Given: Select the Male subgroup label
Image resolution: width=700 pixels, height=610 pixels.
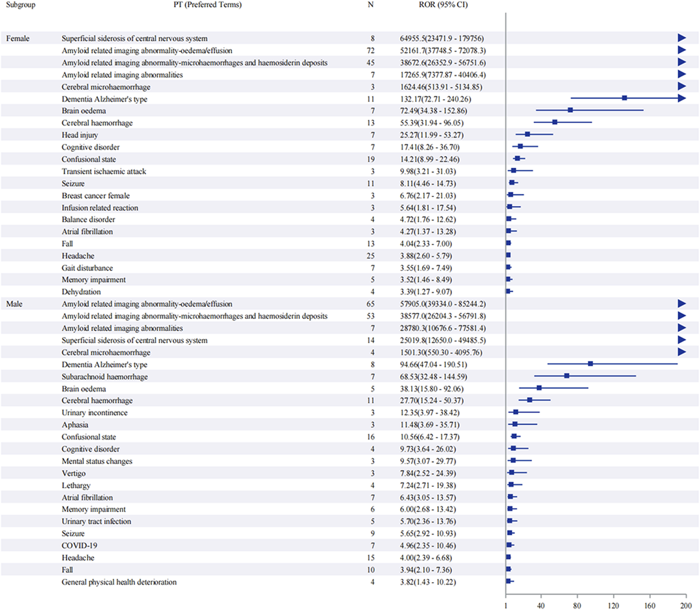Looking at the screenshot, I should [14, 304].
